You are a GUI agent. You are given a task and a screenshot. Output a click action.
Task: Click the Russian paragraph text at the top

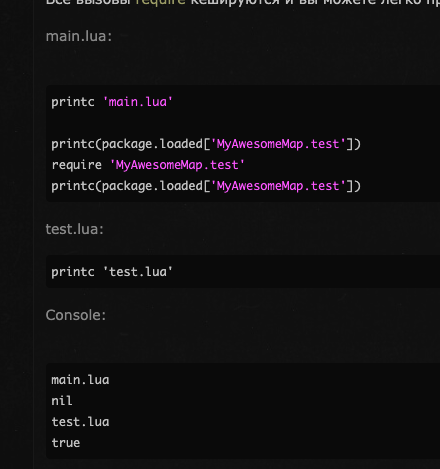243,2
